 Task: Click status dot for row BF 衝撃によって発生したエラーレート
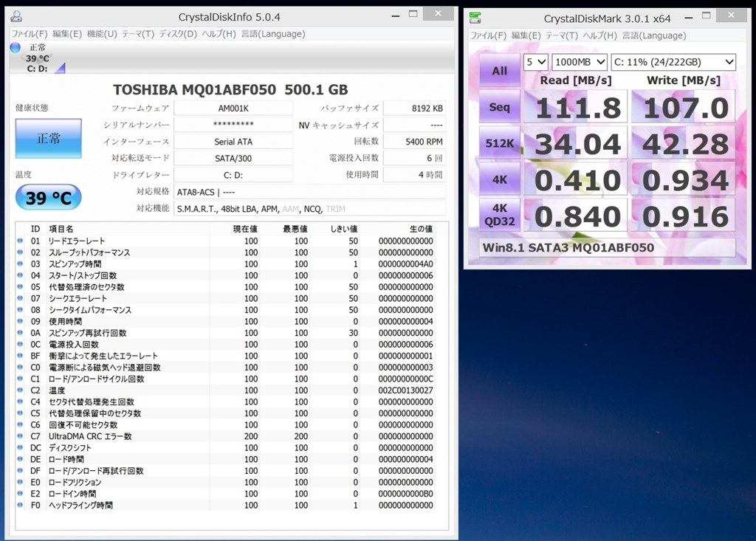20,355
